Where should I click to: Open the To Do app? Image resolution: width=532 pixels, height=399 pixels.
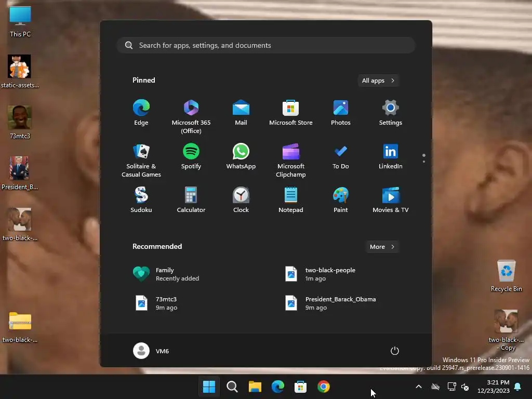[x=341, y=157]
